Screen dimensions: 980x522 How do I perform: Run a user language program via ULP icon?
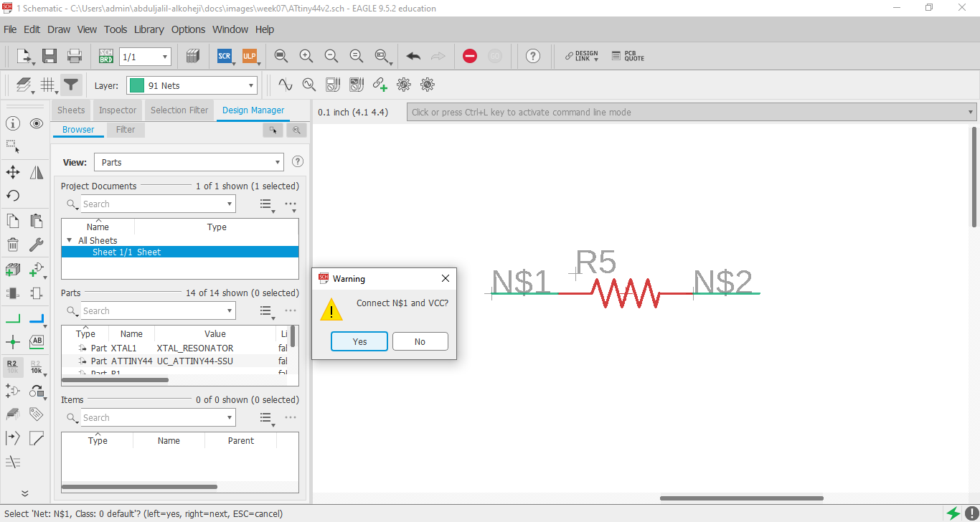click(x=249, y=56)
